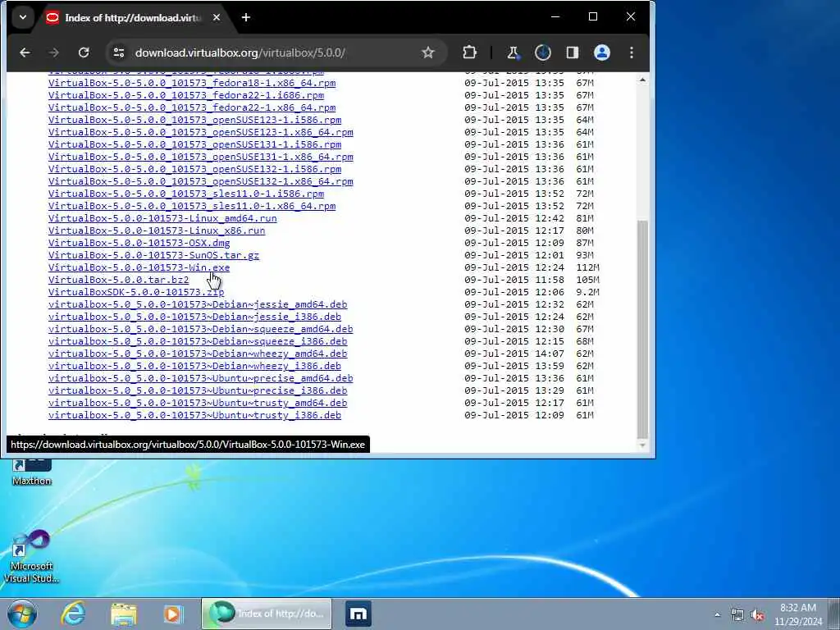Viewport: 840px width, 630px height.
Task: Open the Windows Start menu
Action: point(22,614)
